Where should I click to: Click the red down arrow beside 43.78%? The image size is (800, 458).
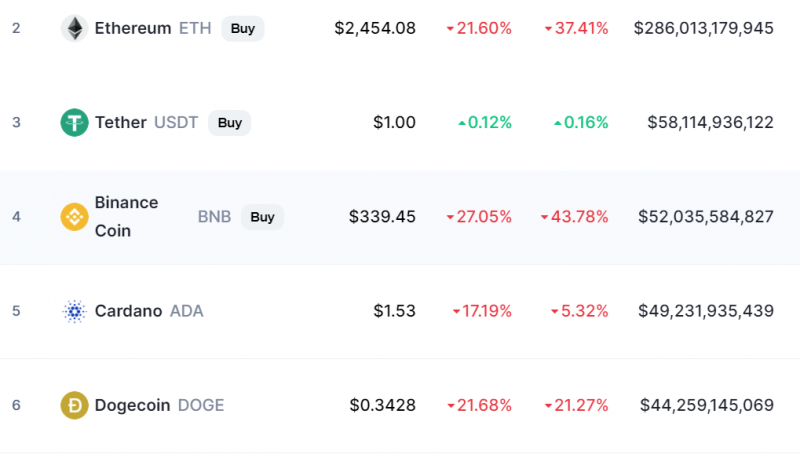(x=544, y=218)
